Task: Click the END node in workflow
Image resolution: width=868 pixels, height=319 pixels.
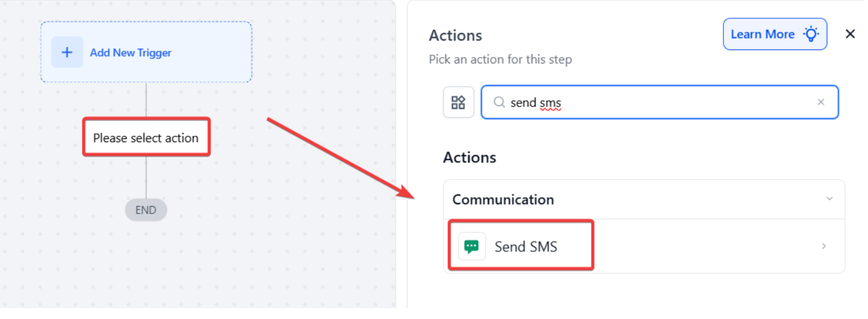Action: tap(146, 210)
